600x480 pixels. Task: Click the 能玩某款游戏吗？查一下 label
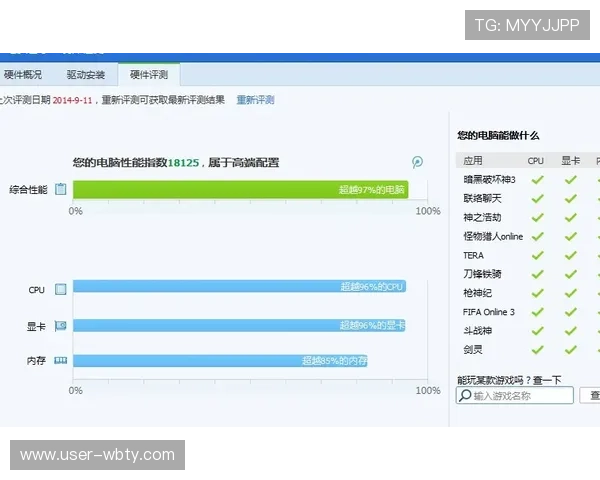tap(509, 380)
